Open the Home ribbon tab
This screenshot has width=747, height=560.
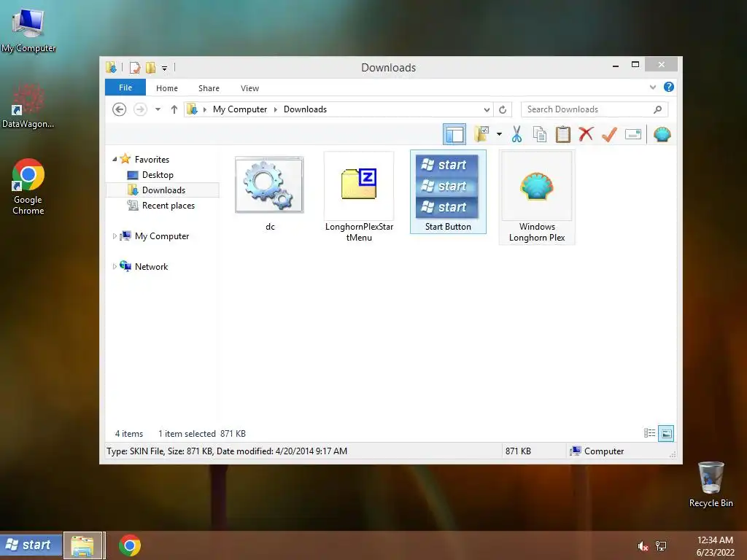[167, 88]
